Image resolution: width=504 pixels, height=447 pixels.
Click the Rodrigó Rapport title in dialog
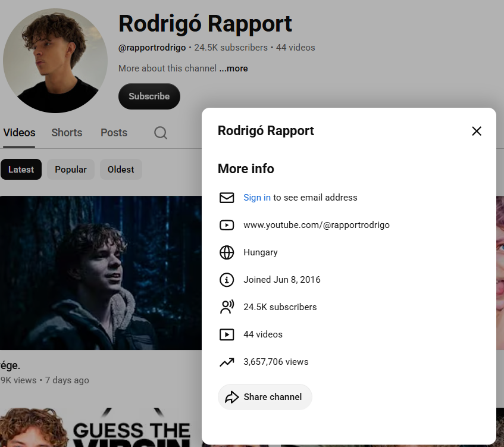pos(266,131)
